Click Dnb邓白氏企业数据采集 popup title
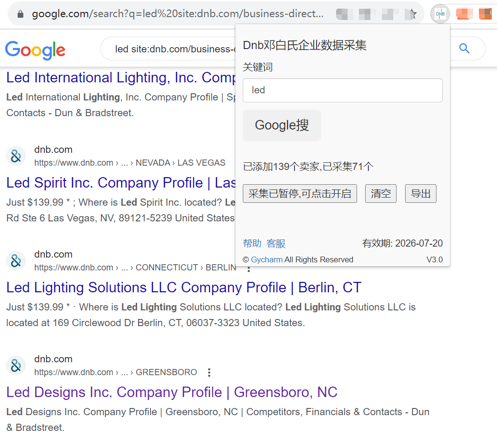 tap(305, 45)
